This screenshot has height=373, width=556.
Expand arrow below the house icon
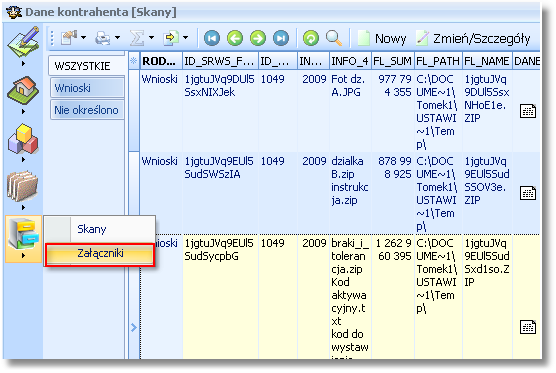(x=23, y=111)
